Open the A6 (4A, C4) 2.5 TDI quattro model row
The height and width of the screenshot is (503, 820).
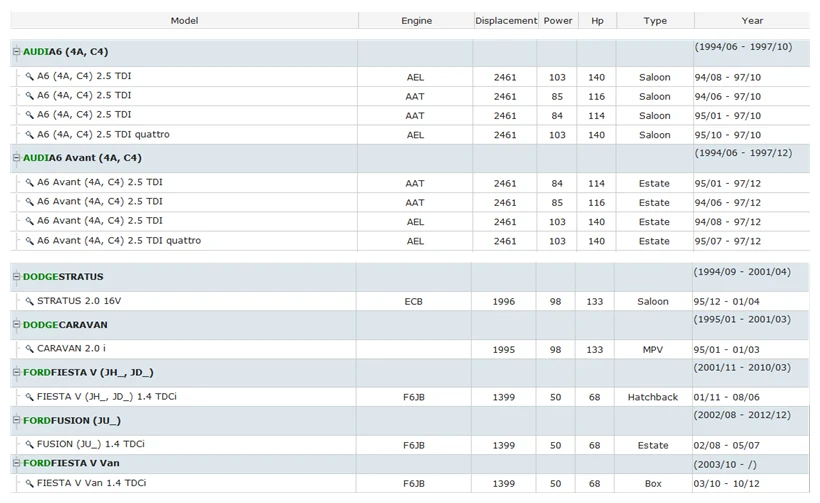(x=103, y=134)
